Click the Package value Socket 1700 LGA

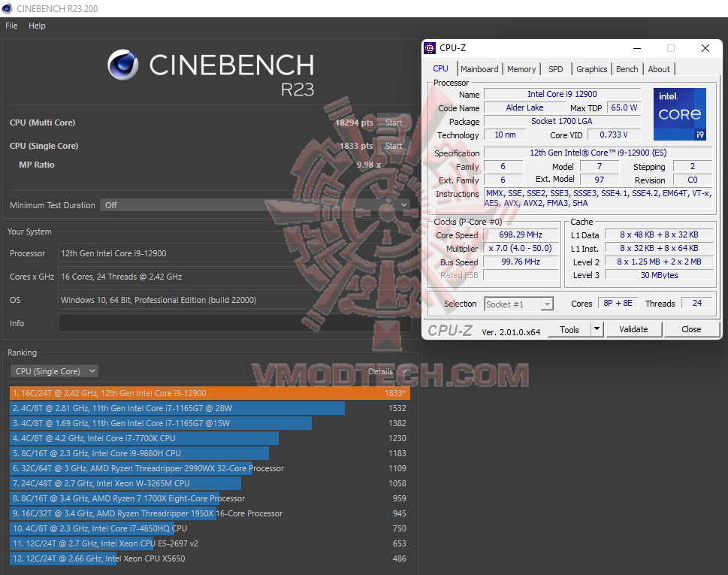[562, 121]
